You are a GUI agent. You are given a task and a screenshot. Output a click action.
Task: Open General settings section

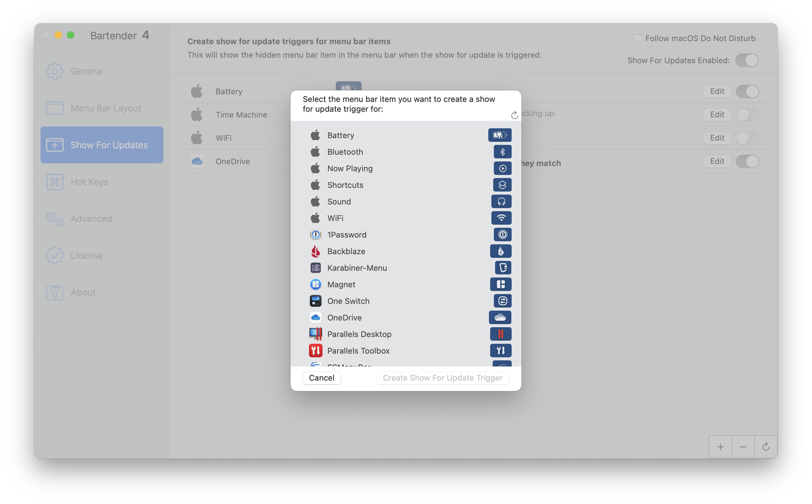click(87, 70)
